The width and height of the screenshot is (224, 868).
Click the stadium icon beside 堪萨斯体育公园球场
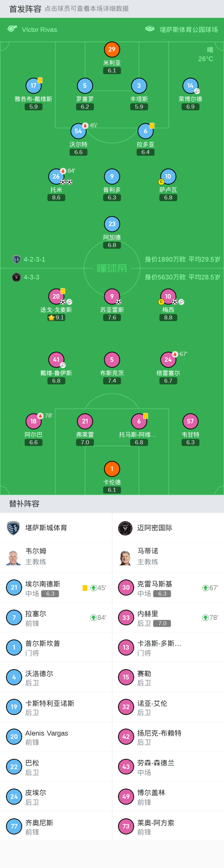[150, 29]
